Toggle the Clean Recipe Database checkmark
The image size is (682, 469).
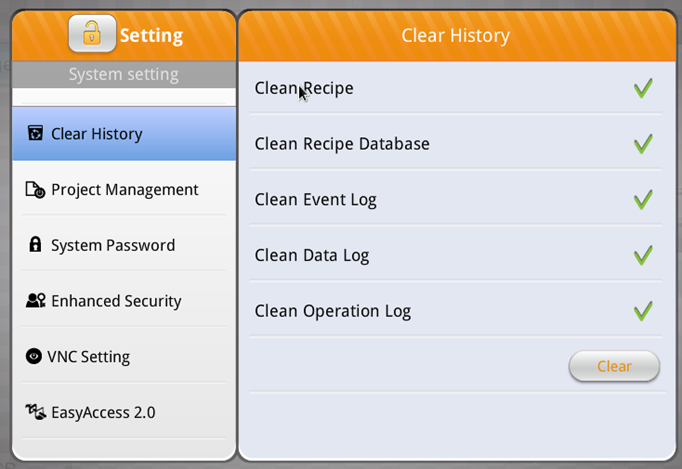(x=643, y=144)
